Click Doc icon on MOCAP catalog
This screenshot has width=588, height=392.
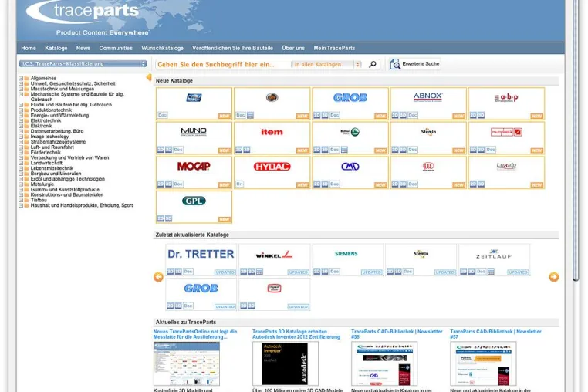pos(178,184)
